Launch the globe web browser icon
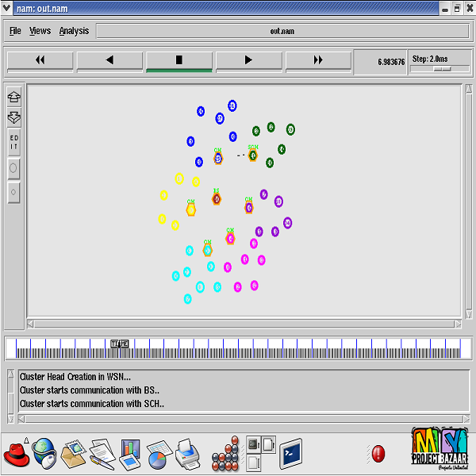476x476 pixels. click(43, 454)
